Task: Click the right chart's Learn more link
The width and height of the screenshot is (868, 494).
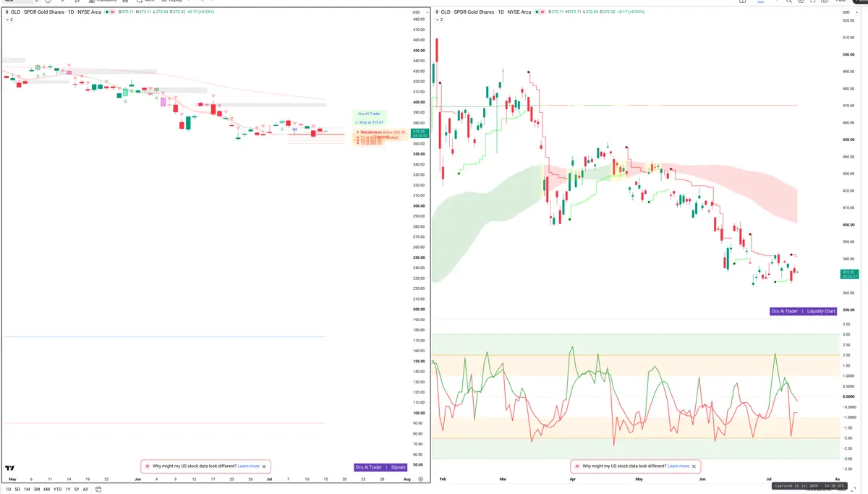Action: pyautogui.click(x=678, y=467)
